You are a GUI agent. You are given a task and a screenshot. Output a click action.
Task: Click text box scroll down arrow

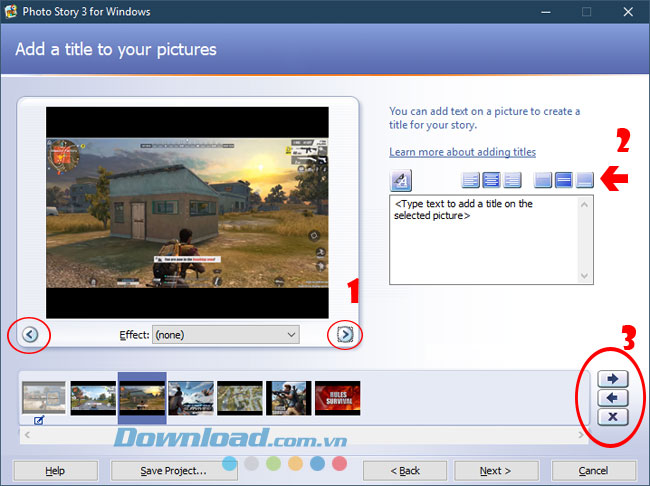(x=585, y=276)
